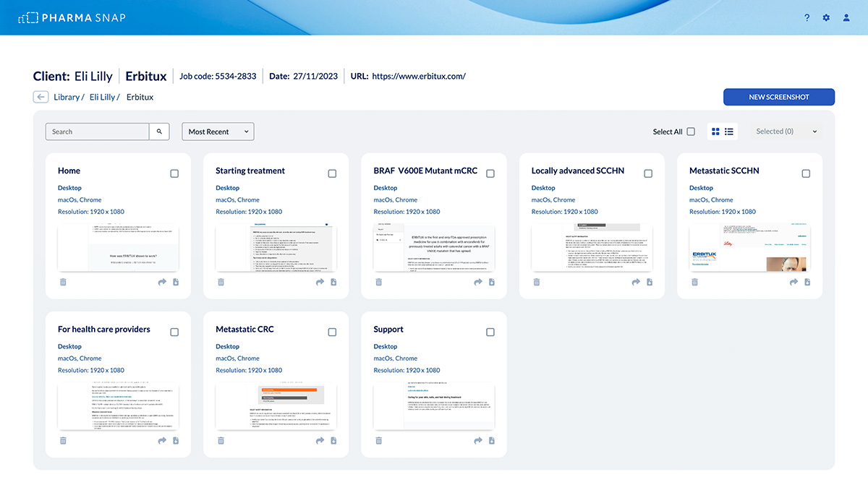868x503 pixels.
Task: Share the Locally advanced SCCHN card
Action: (x=635, y=282)
